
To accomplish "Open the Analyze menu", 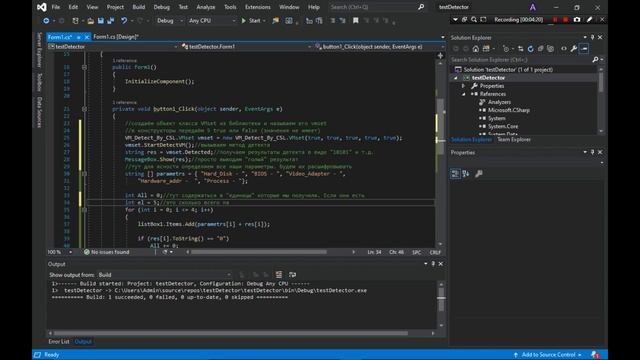I will pos(206,7).
